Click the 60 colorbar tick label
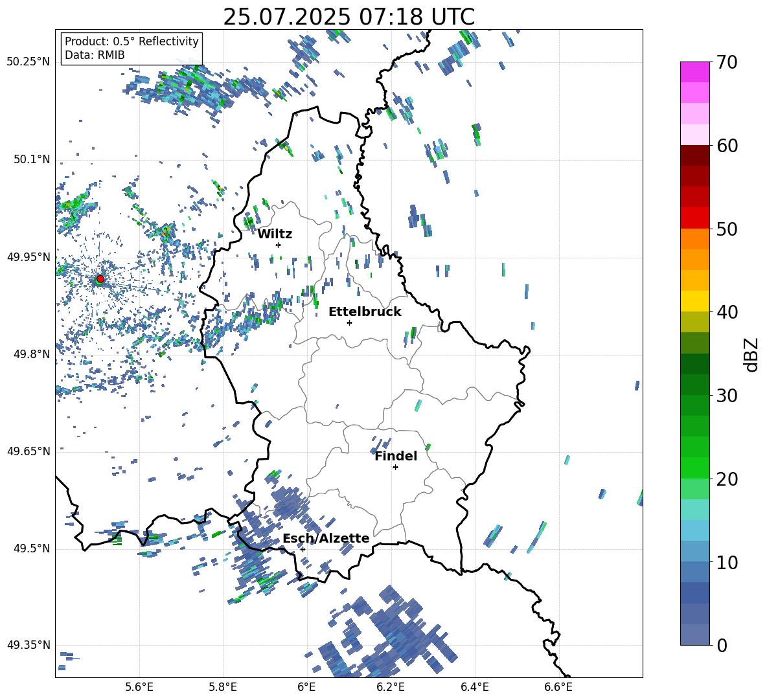This screenshot has height=700, width=767. [727, 145]
